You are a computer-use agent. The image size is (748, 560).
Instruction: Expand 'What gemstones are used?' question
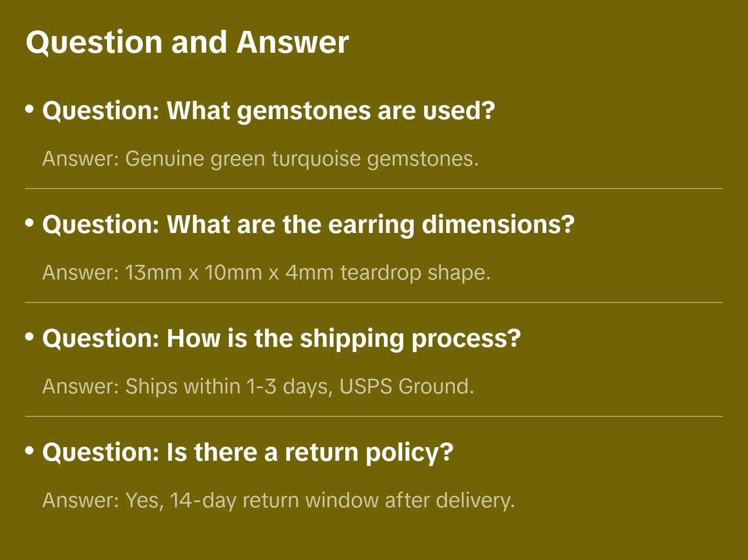coord(268,111)
